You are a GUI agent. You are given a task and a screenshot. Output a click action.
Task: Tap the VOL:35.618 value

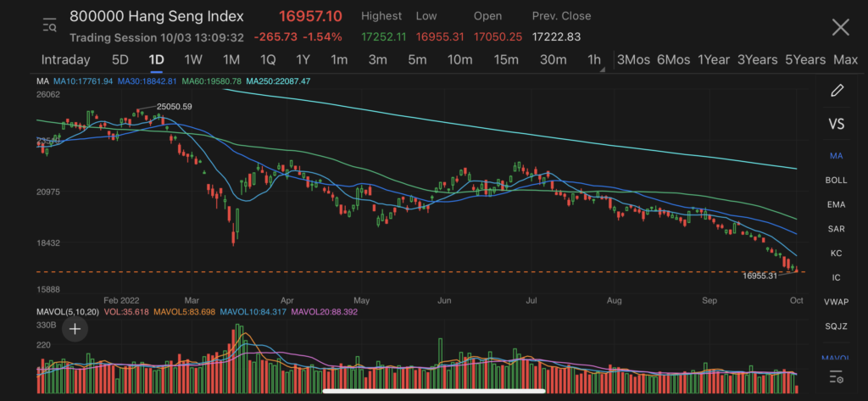click(x=125, y=312)
